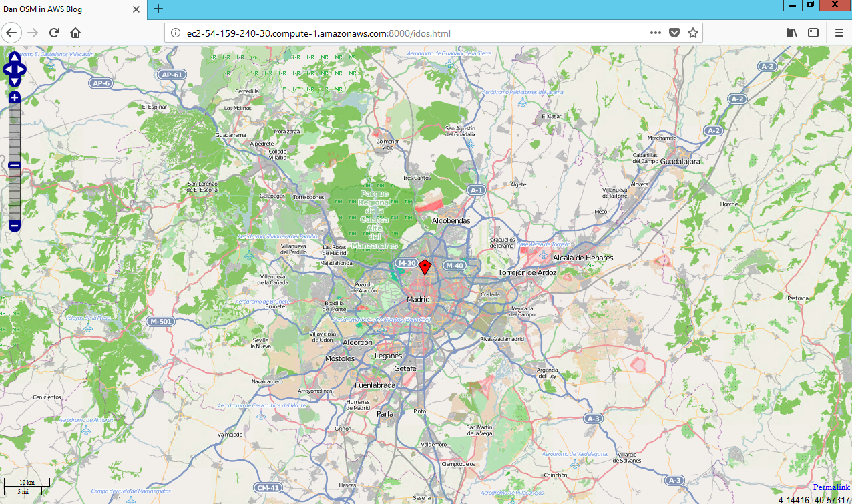This screenshot has height=504, width=852.
Task: Bookmark this page with the star icon
Action: 693,33
